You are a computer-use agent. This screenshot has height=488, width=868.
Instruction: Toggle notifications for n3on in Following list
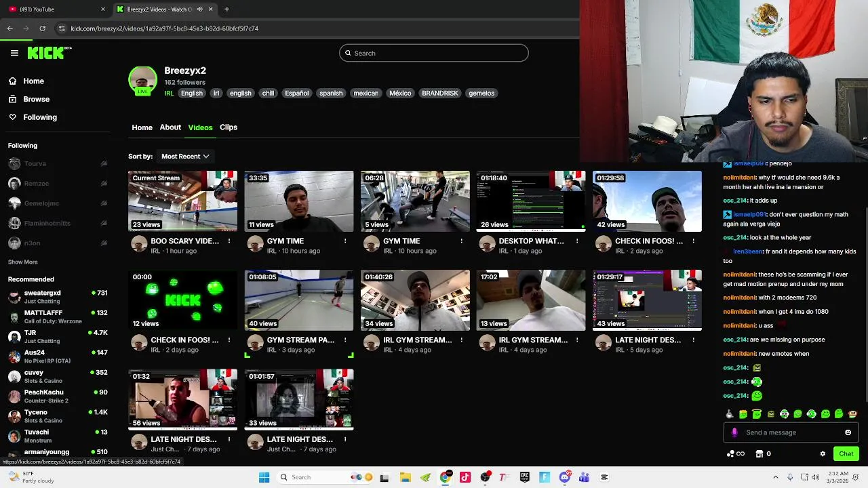click(104, 243)
